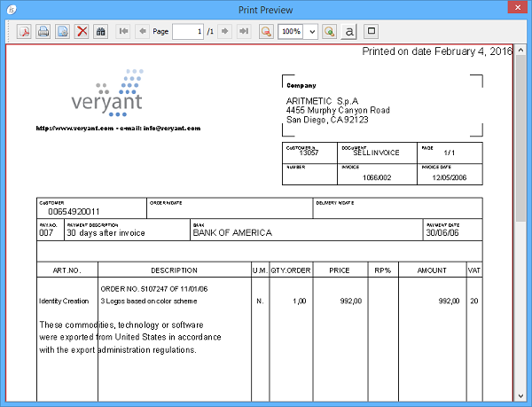The image size is (532, 407).
Task: Open the page setup icon
Action: [62, 31]
